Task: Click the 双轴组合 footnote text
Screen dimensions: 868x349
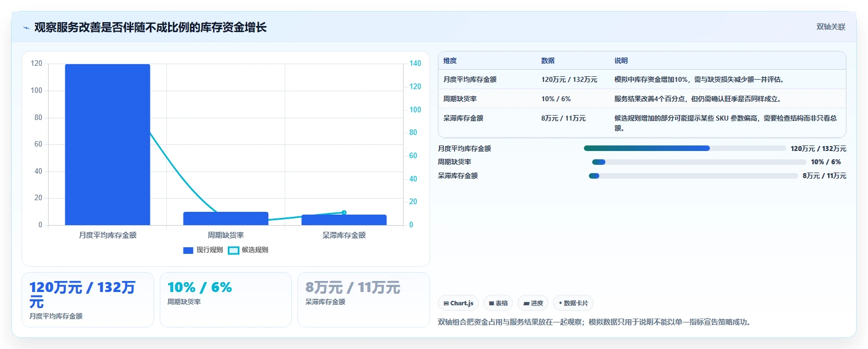Action: [x=595, y=322]
